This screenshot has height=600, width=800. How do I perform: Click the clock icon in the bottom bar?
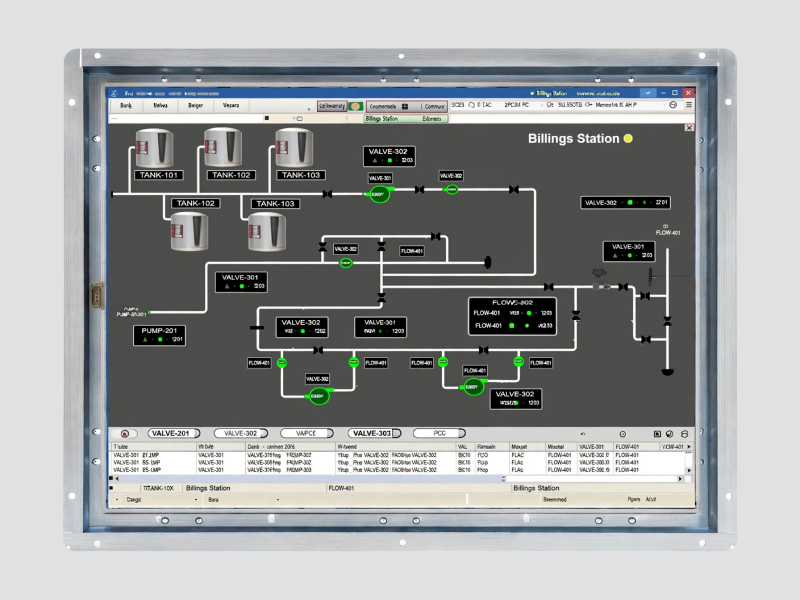click(622, 434)
